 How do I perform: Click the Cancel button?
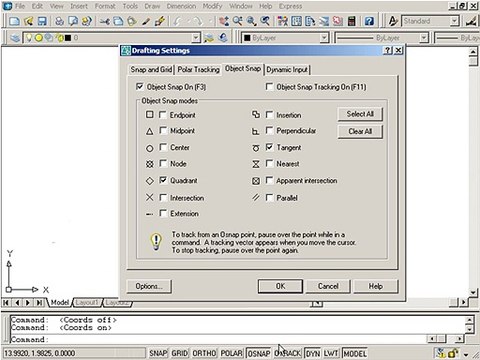tap(328, 286)
